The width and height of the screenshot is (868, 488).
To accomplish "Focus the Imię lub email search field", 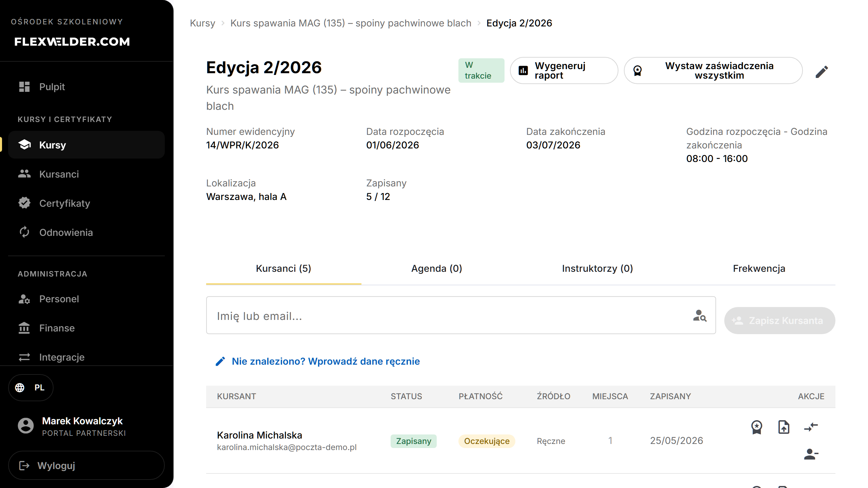I will click(461, 316).
